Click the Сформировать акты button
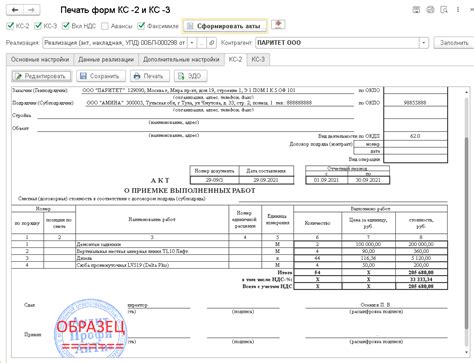 coord(225,26)
